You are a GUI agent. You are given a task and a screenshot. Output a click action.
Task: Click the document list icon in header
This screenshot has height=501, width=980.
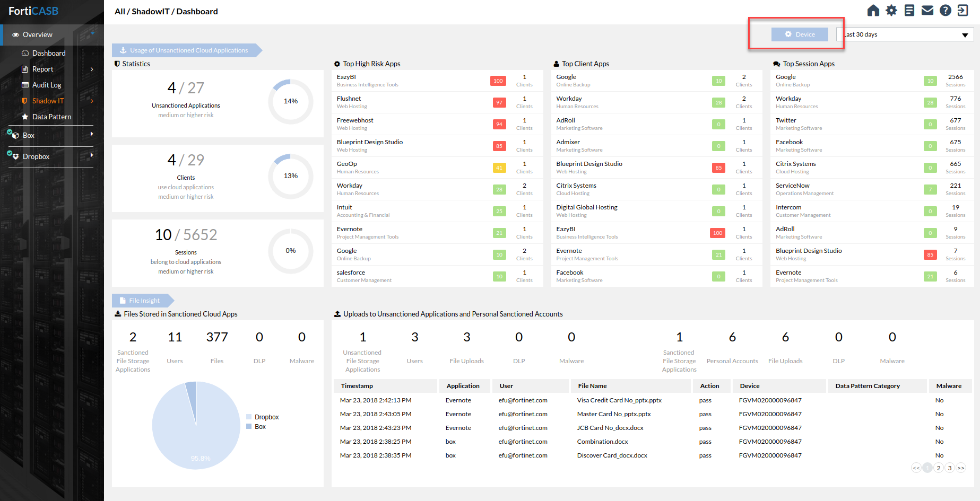point(909,11)
